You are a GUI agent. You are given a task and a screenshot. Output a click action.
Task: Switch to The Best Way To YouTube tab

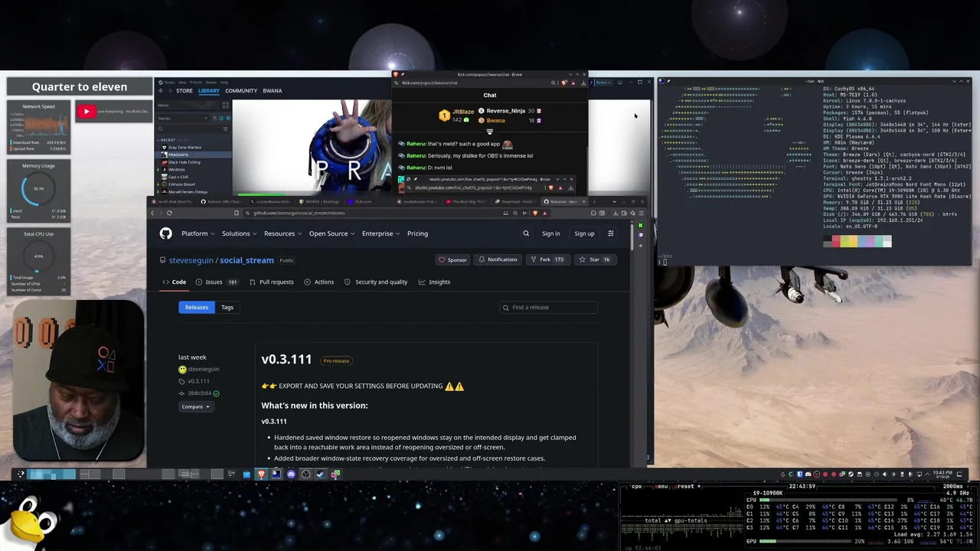466,201
